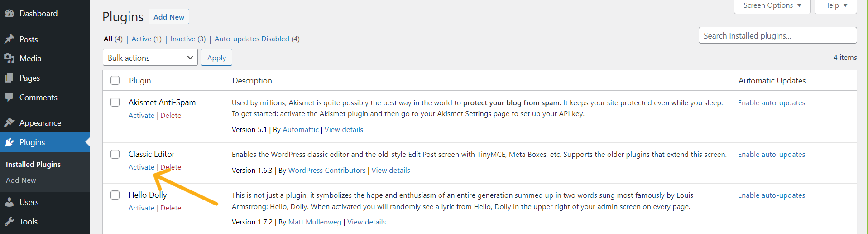Delete the Hello Dolly plugin
Viewport: 868px width, 234px height.
click(x=171, y=208)
